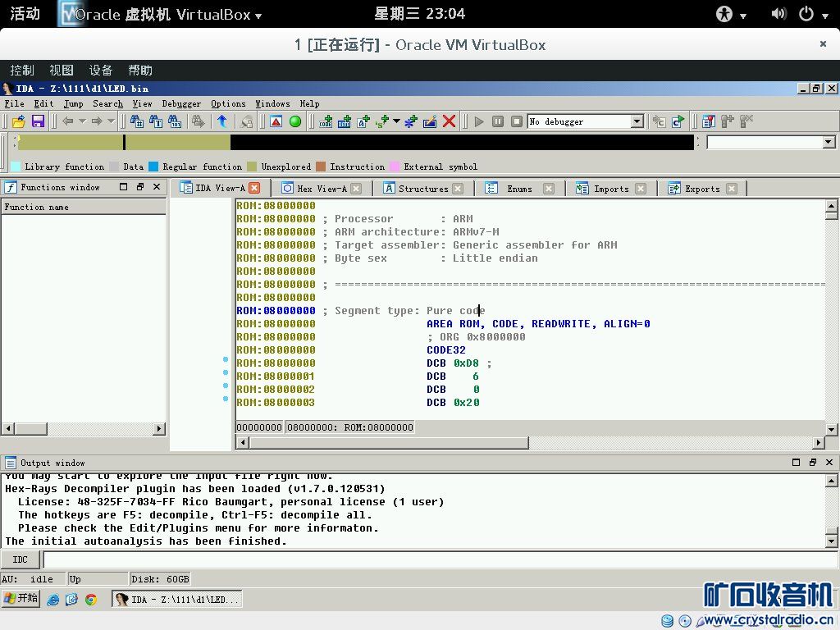
Task: Click the Save database floppy icon
Action: pyautogui.click(x=38, y=121)
